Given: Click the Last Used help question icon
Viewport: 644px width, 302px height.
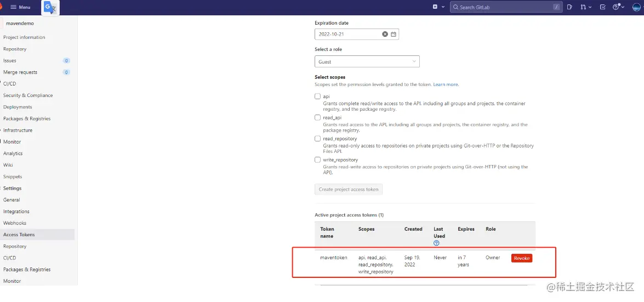Looking at the screenshot, I should point(436,243).
